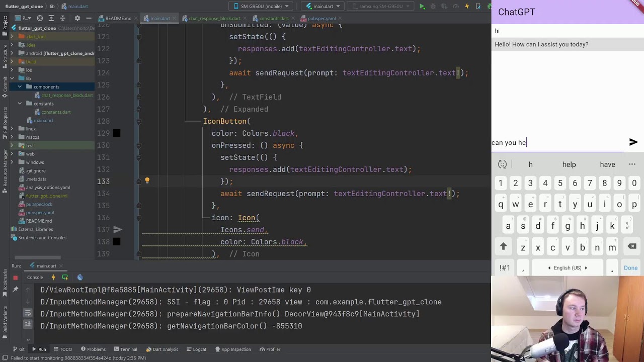This screenshot has height=362, width=644.
Task: Open the SM G950U device selector dropdown
Action: point(261,7)
